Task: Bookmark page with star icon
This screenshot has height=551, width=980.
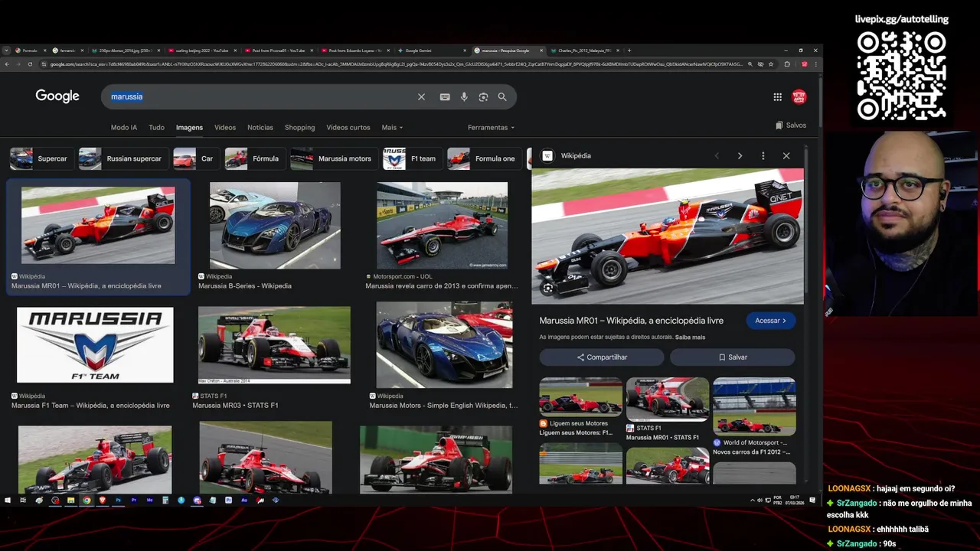Action: click(771, 64)
